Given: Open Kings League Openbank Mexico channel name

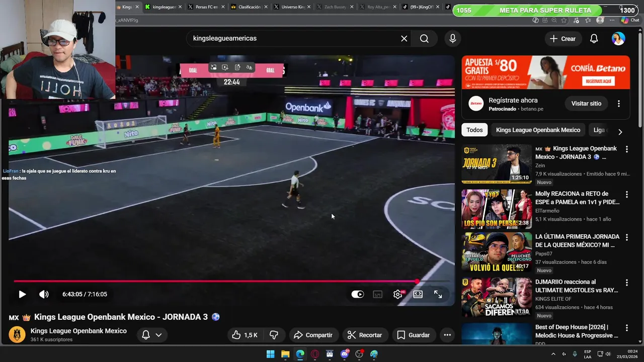Looking at the screenshot, I should (x=78, y=331).
